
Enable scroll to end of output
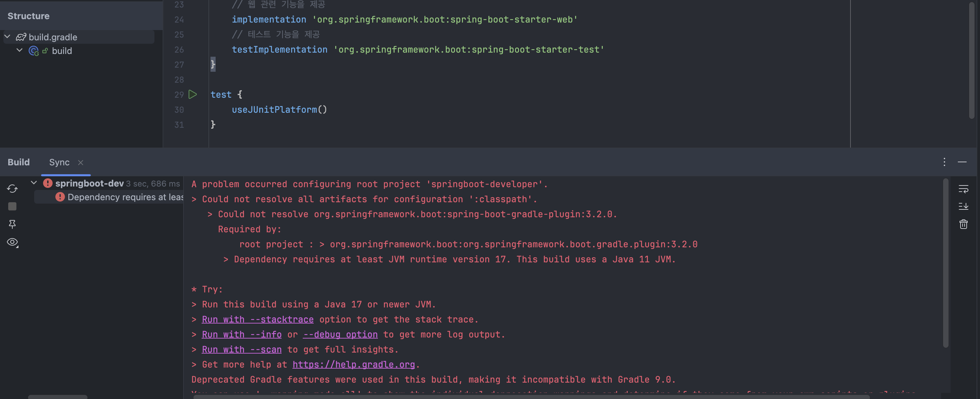[x=963, y=206]
